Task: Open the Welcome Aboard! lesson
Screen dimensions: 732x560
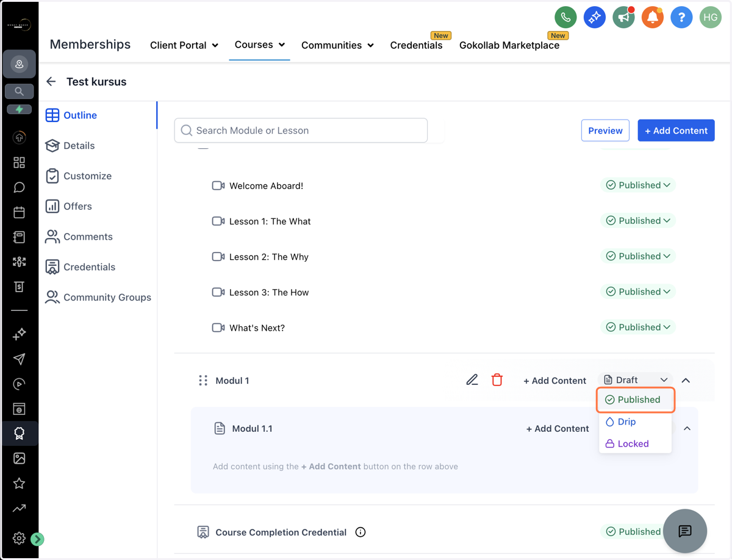Action: point(266,186)
